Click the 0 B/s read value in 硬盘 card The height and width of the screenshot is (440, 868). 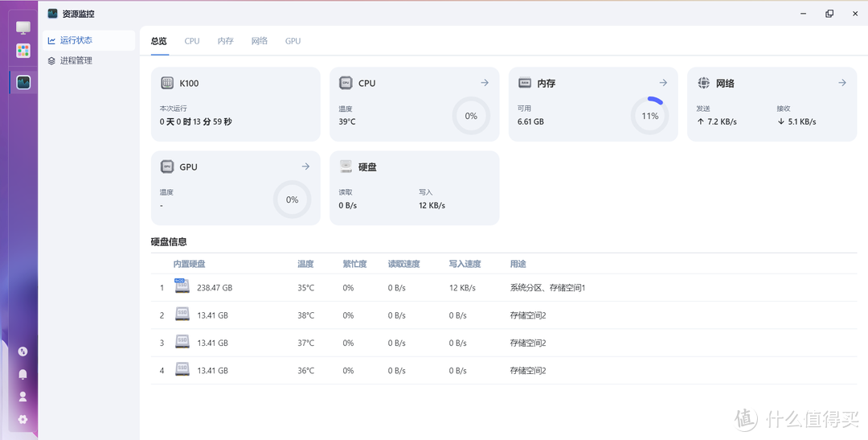pyautogui.click(x=348, y=205)
